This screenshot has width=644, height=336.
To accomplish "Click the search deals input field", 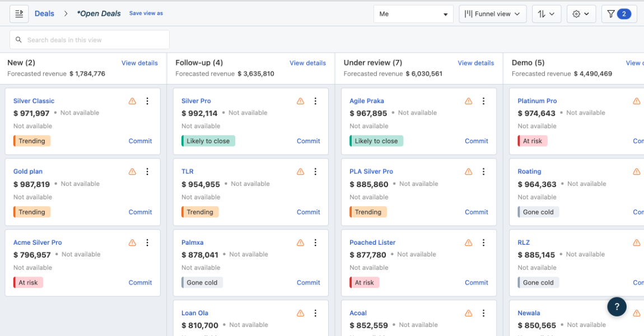I will click(x=90, y=40).
